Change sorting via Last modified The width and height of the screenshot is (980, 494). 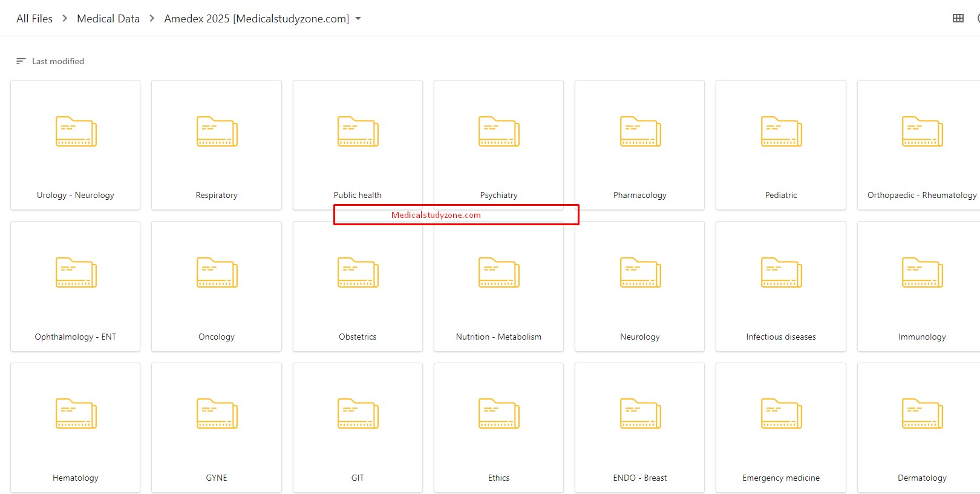58,61
